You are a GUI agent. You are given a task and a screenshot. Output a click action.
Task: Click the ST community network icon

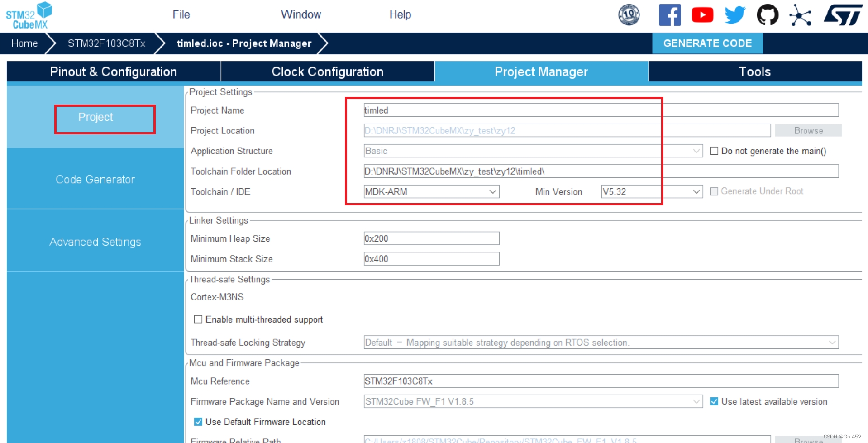800,15
